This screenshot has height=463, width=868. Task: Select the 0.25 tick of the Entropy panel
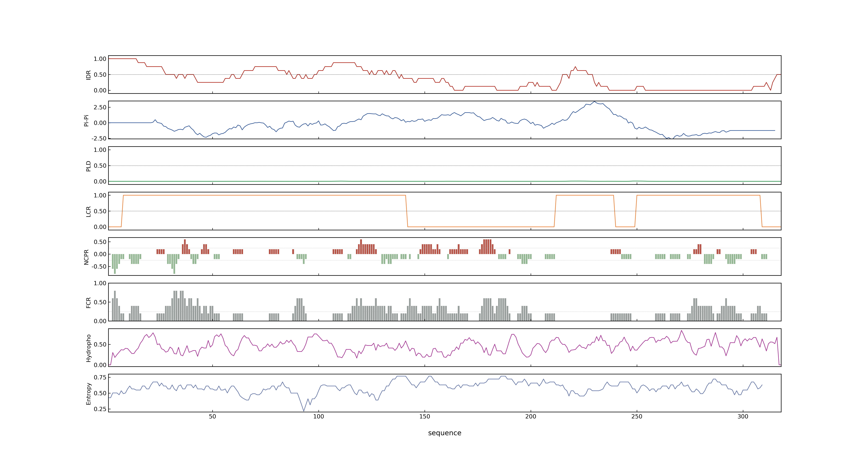point(100,409)
